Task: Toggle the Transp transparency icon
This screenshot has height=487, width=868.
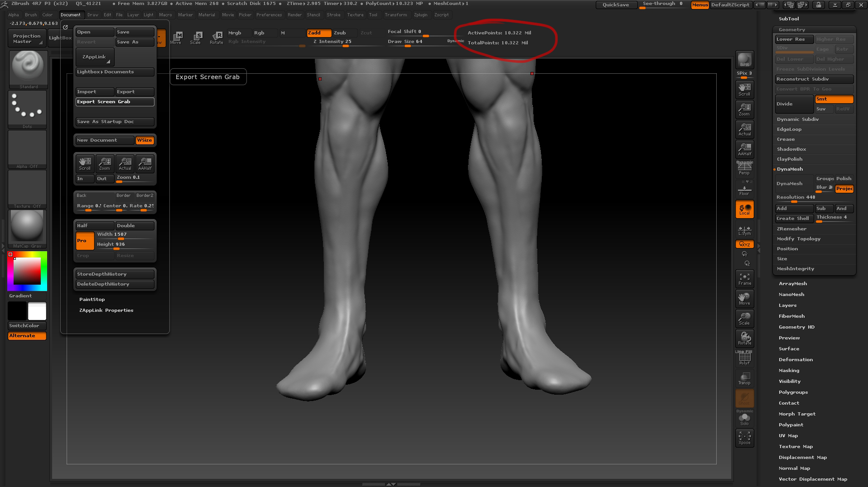Action: click(x=744, y=378)
